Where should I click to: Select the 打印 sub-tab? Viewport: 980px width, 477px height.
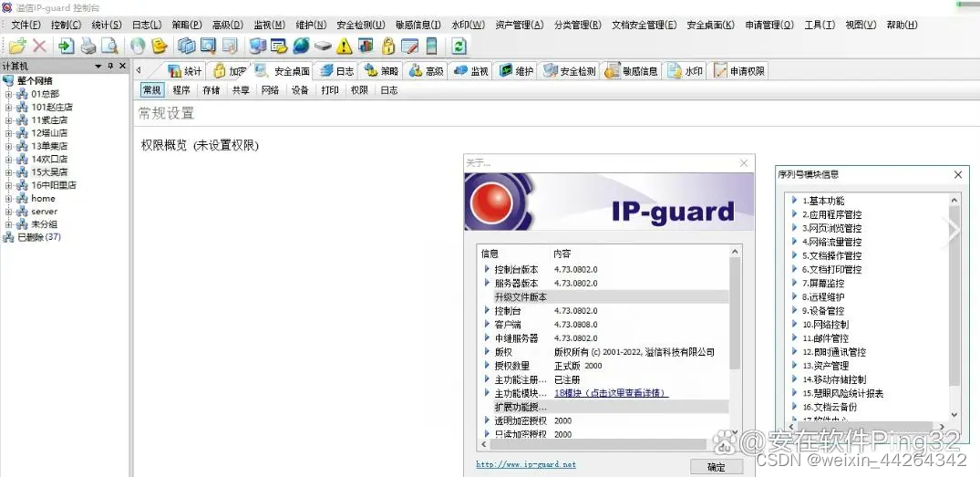(x=330, y=90)
